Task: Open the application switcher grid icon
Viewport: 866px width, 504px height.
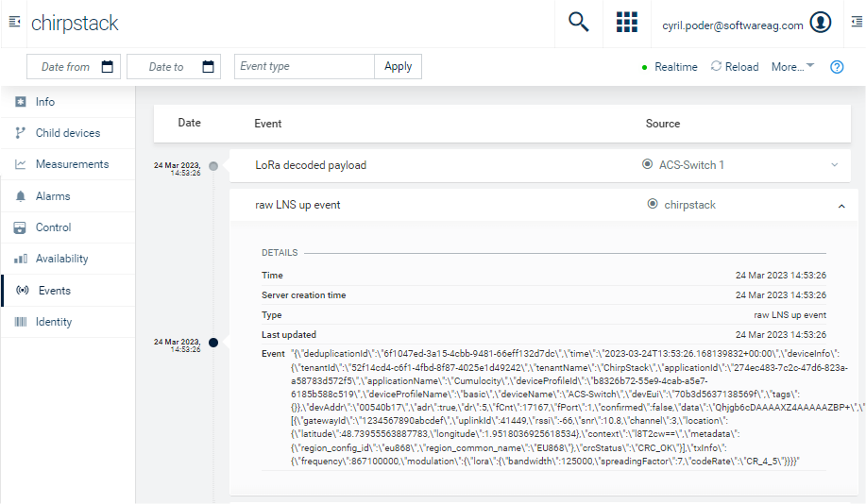Action: 626,24
